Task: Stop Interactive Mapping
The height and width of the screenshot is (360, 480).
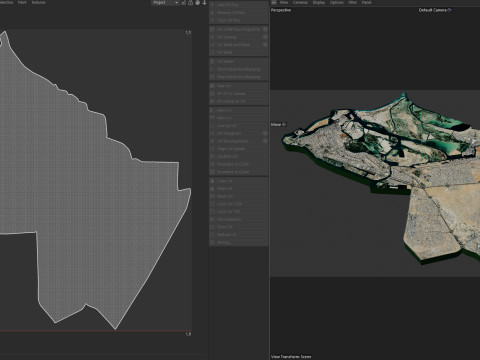Action: 239,77
